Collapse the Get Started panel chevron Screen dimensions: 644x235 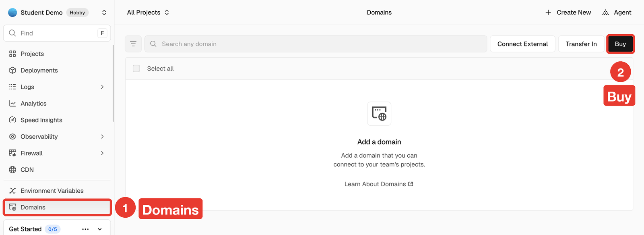tap(100, 229)
